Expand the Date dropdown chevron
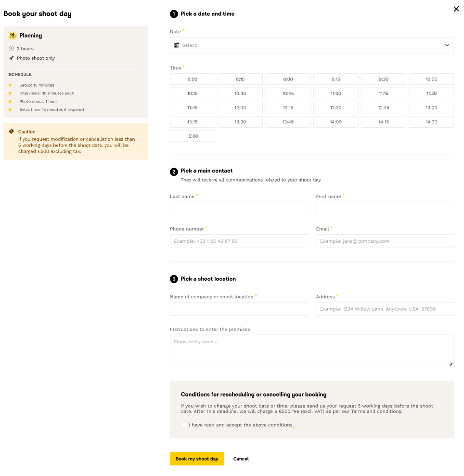This screenshot has width=464, height=476. click(x=447, y=45)
